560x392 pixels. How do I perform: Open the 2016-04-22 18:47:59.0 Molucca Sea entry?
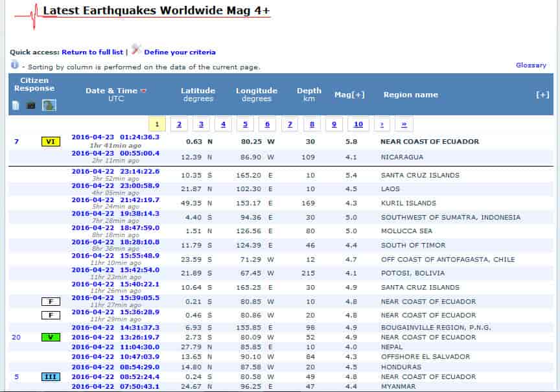[x=115, y=228]
